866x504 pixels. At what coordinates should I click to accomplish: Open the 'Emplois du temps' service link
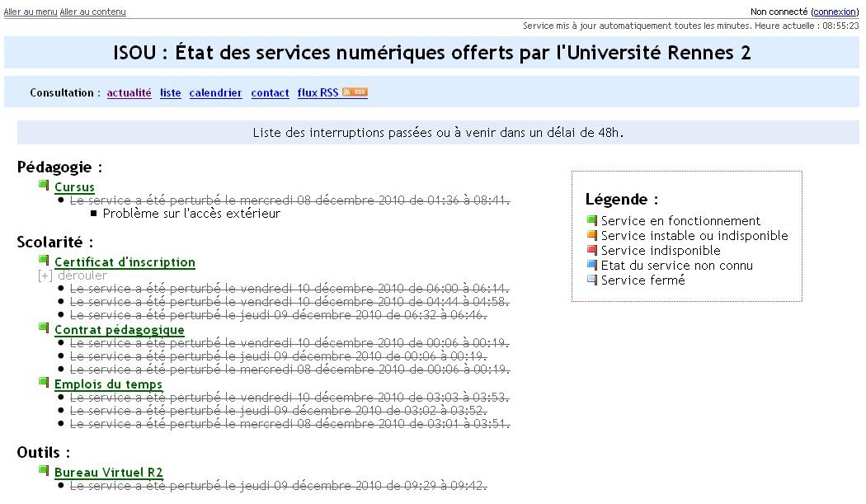[x=108, y=384]
